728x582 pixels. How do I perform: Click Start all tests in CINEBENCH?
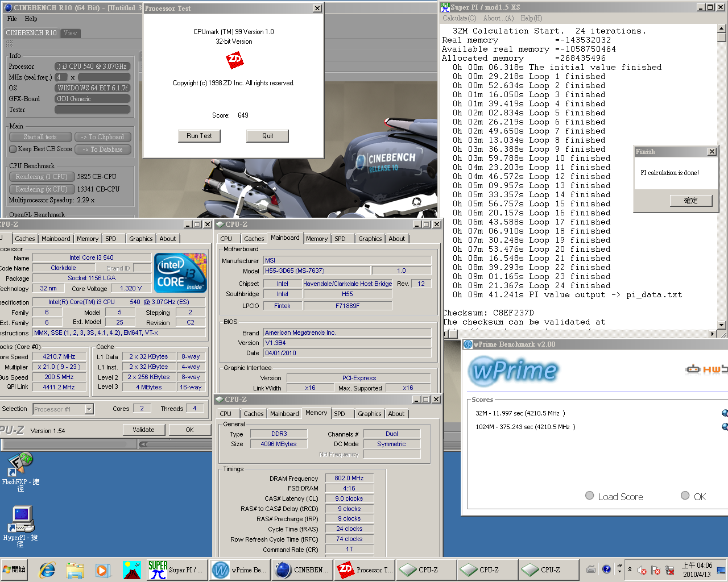[40, 137]
